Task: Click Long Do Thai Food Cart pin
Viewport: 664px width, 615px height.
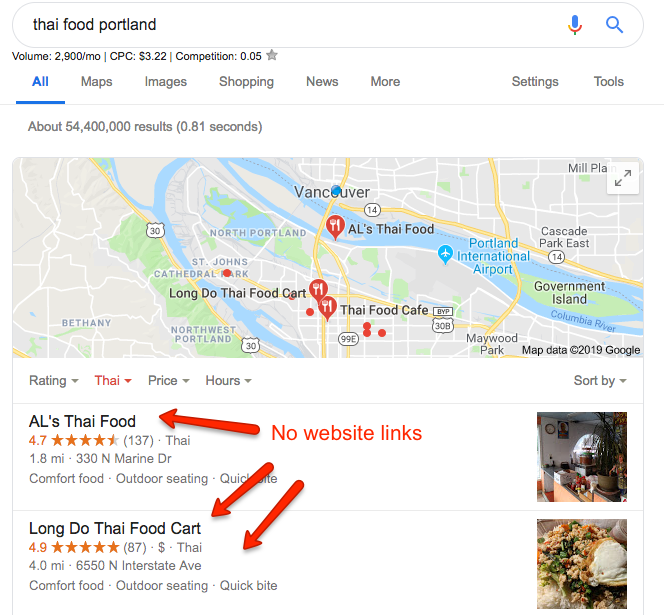Action: pyautogui.click(x=318, y=290)
